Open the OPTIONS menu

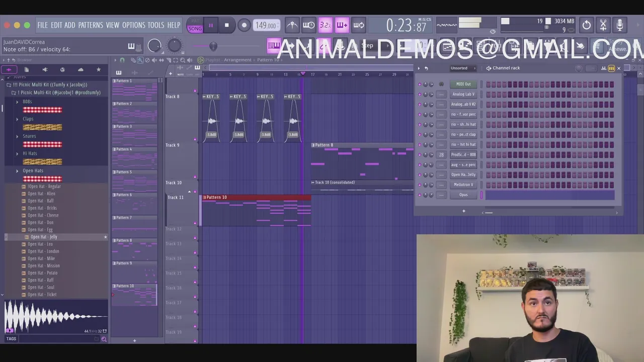[x=133, y=25]
